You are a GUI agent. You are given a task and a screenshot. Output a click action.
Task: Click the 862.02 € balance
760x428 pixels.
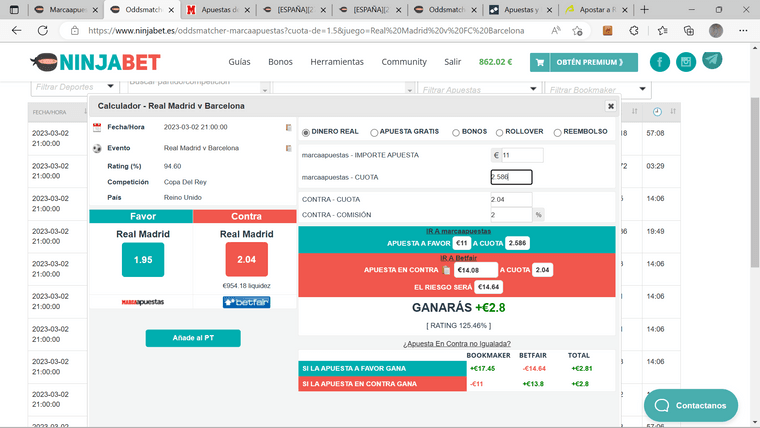(495, 62)
